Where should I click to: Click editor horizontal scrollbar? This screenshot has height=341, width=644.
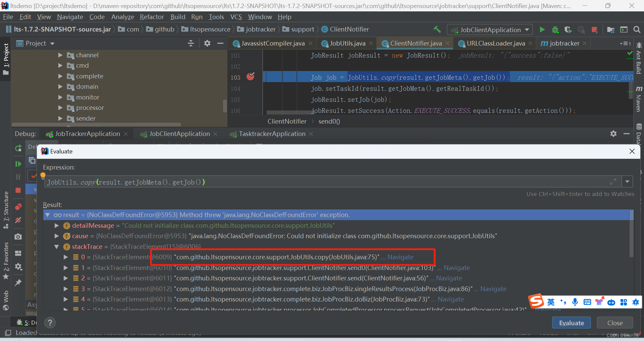290,113
